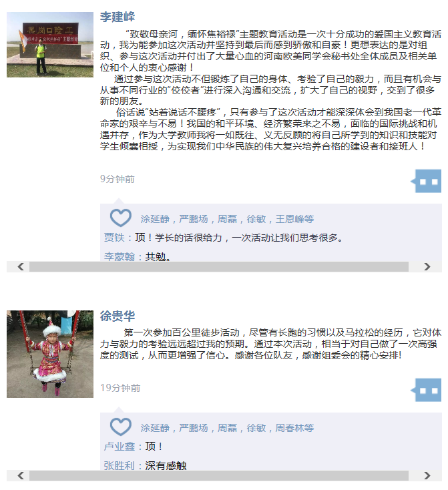Image resolution: width=448 pixels, height=490 pixels.
Task: Like 徐贵华's post with the heart icon
Action: 121,427
